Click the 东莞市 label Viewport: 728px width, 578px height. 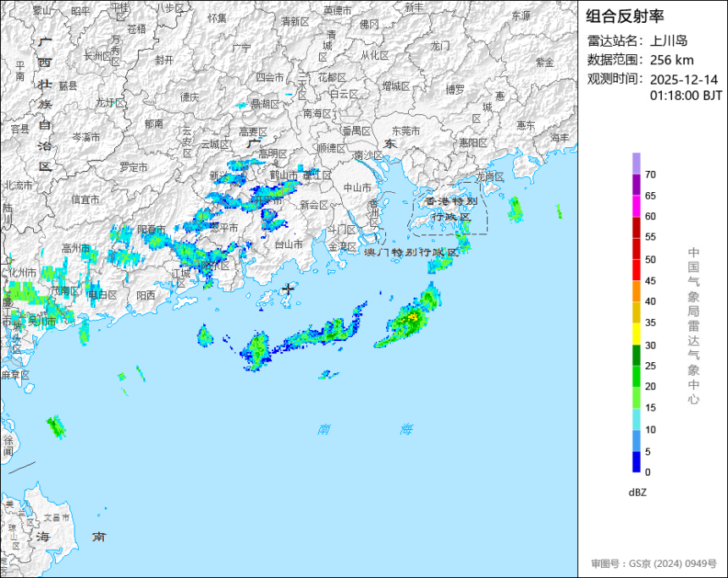tap(405, 131)
